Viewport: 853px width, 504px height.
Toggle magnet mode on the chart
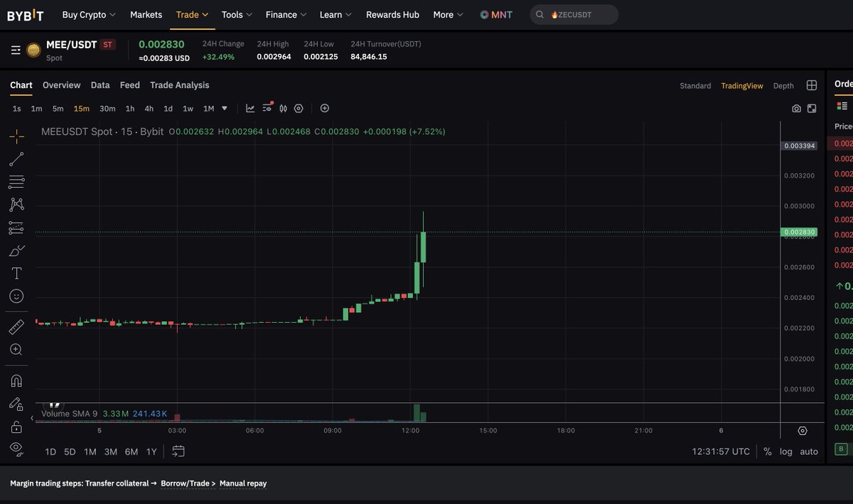click(16, 380)
